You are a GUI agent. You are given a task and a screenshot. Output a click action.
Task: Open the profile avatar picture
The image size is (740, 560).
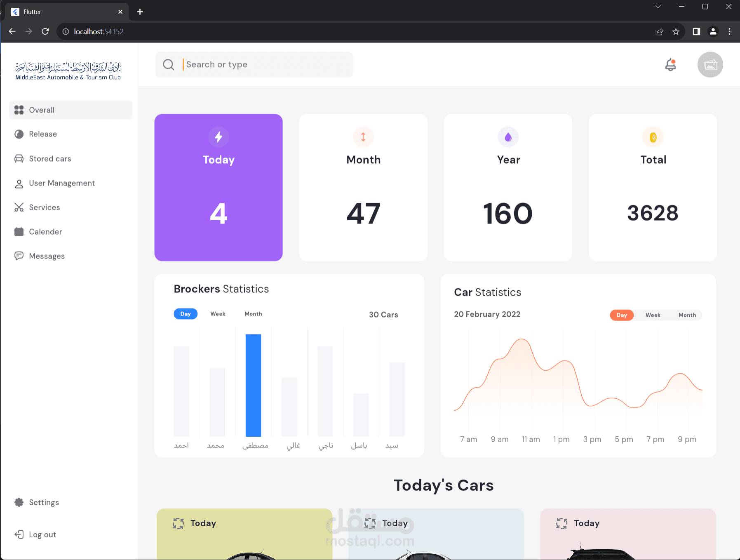pyautogui.click(x=710, y=65)
